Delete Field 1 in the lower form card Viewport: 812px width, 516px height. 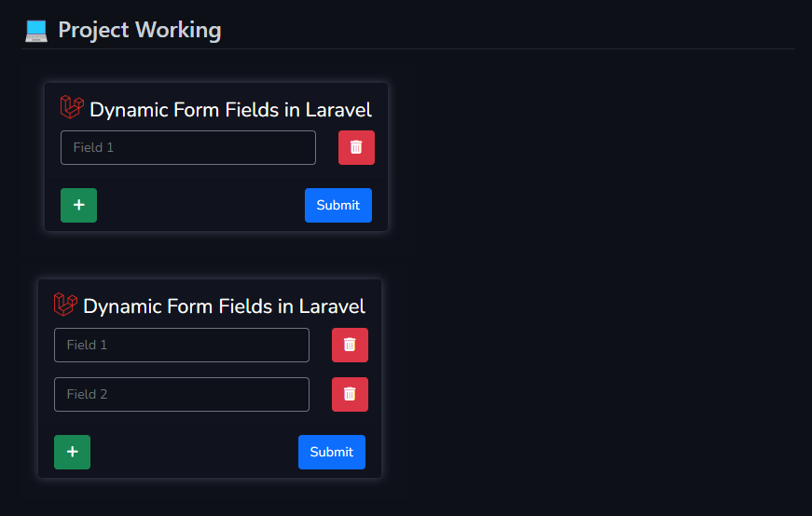(350, 345)
